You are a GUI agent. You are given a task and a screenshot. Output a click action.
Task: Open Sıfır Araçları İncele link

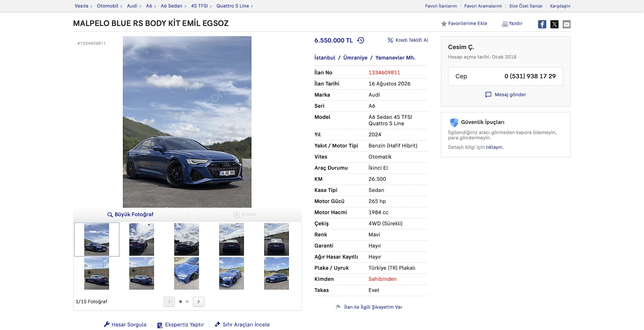coord(242,324)
